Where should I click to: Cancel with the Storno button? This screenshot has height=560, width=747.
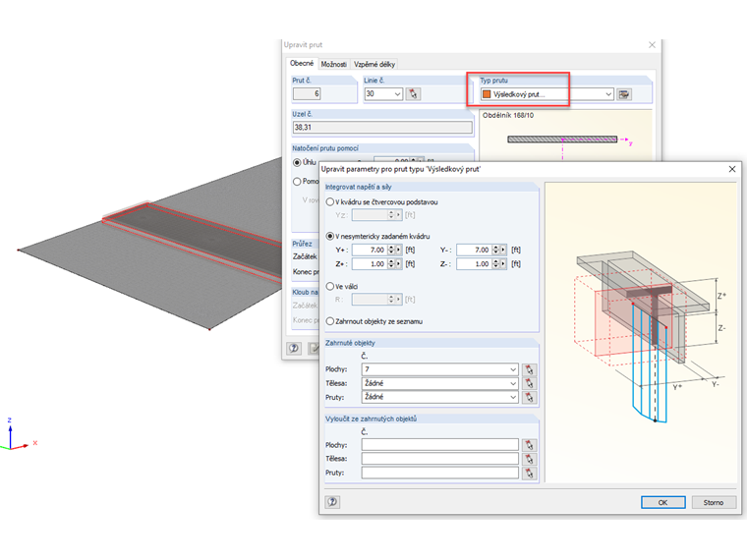click(x=714, y=502)
